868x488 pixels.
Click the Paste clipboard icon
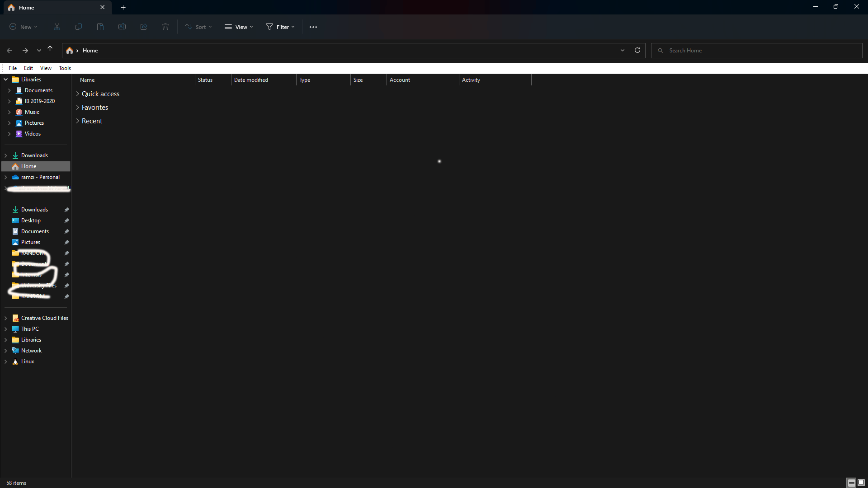(x=100, y=27)
